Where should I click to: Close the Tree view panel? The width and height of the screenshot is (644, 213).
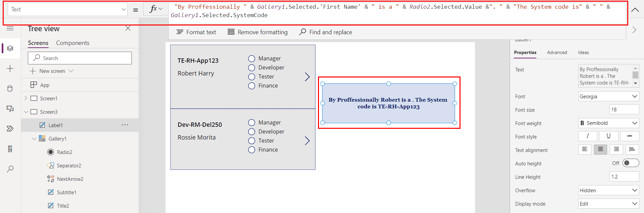(128, 29)
